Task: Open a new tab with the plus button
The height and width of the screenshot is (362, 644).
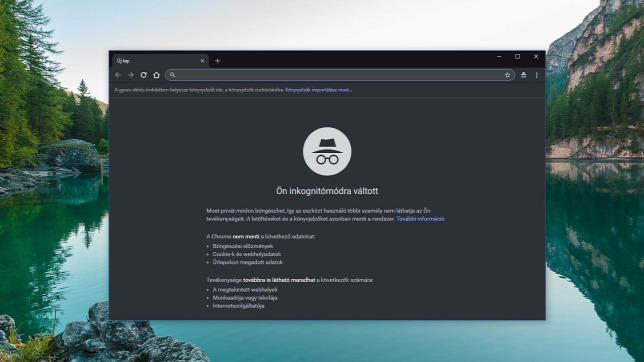Action: (218, 61)
